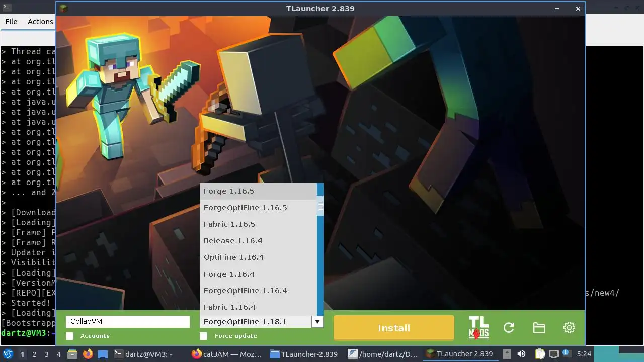Select ForgeOptiFine 1.16.5 version
The height and width of the screenshot is (362, 644).
258,208
